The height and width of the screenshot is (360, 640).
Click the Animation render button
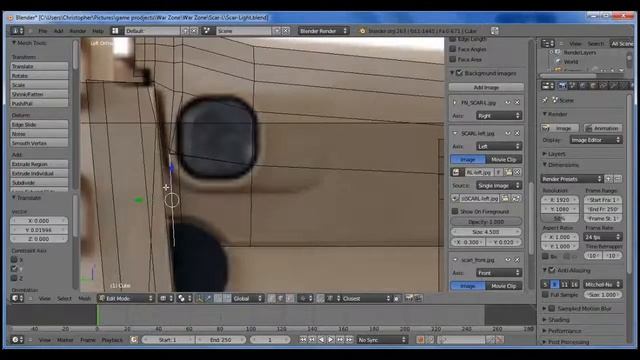[602, 128]
